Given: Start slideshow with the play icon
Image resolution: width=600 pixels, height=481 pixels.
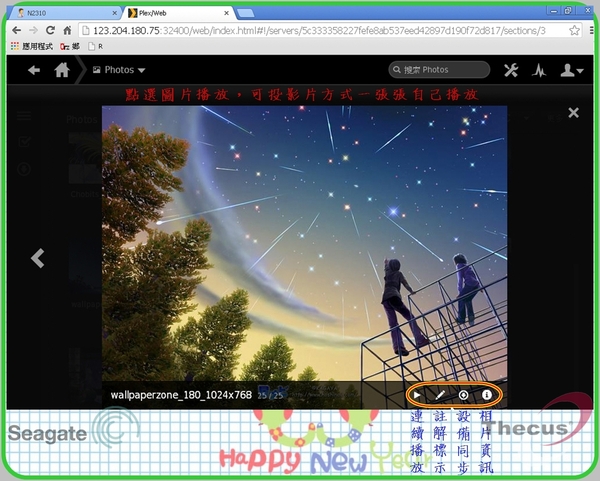Looking at the screenshot, I should 417,395.
